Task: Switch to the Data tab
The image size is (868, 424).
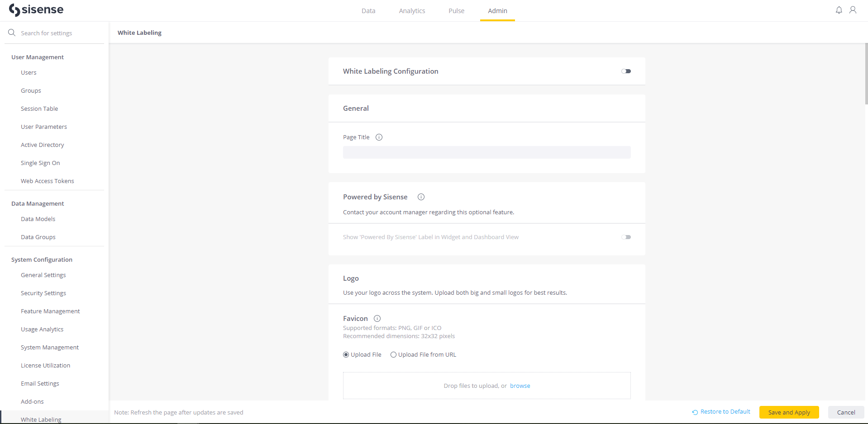Action: tap(368, 11)
